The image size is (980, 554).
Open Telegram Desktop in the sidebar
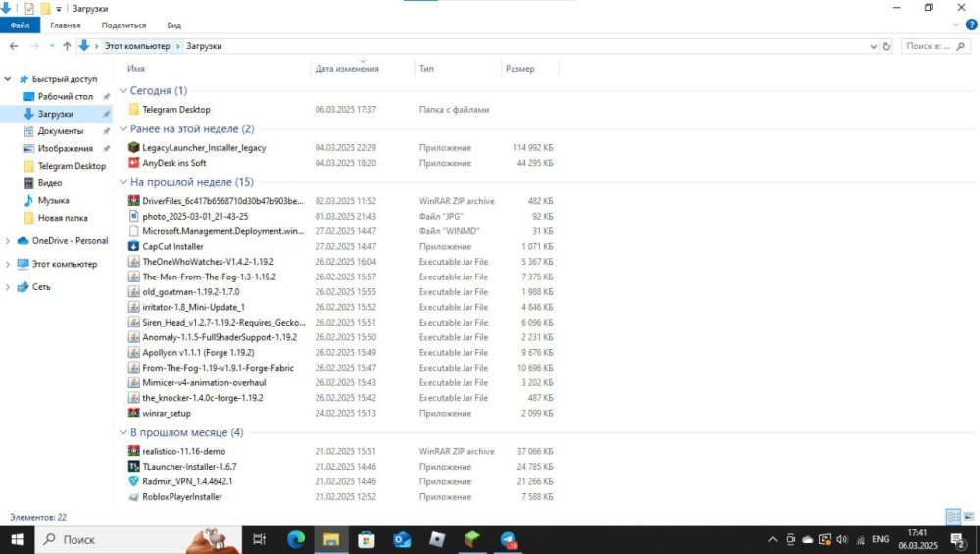[x=72, y=166]
